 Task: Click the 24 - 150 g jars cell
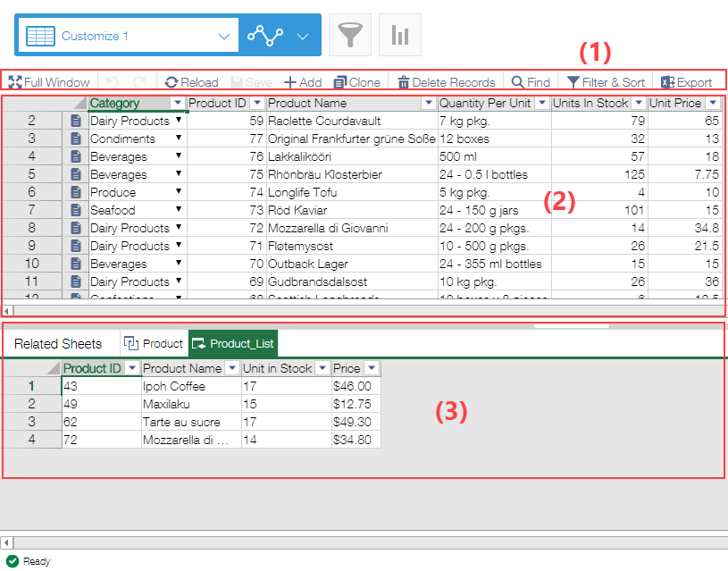pos(495,210)
